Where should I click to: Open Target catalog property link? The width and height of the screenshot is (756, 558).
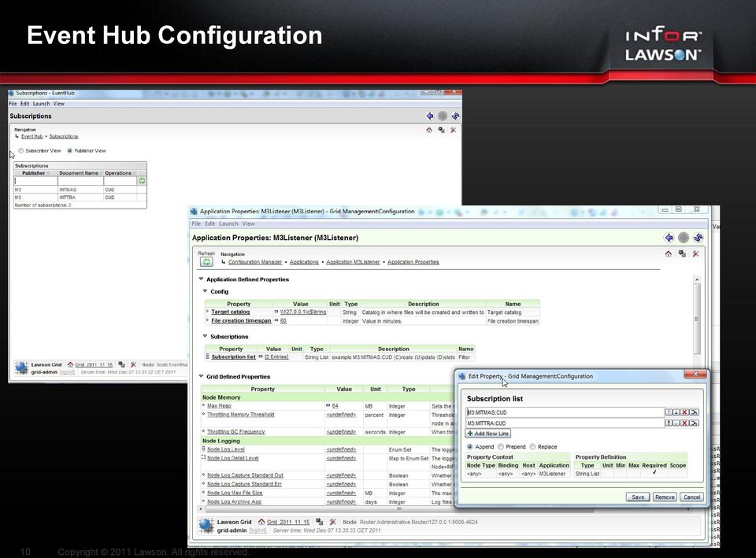pos(231,312)
